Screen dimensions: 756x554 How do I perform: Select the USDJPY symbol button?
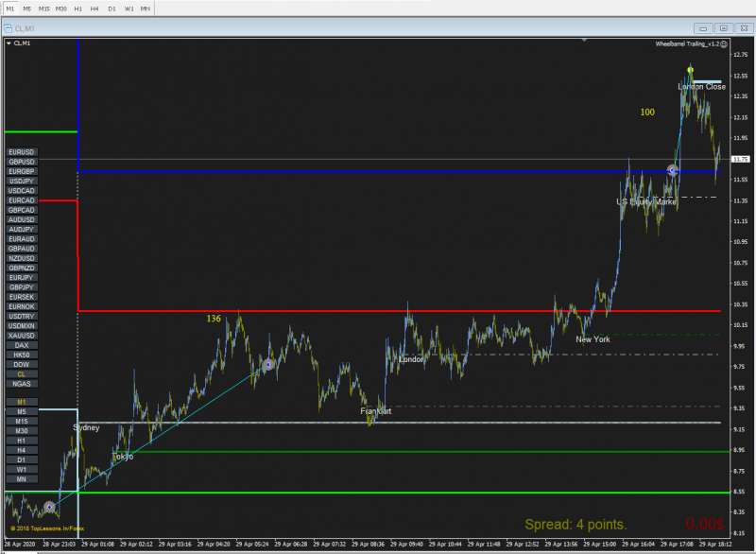(x=22, y=182)
